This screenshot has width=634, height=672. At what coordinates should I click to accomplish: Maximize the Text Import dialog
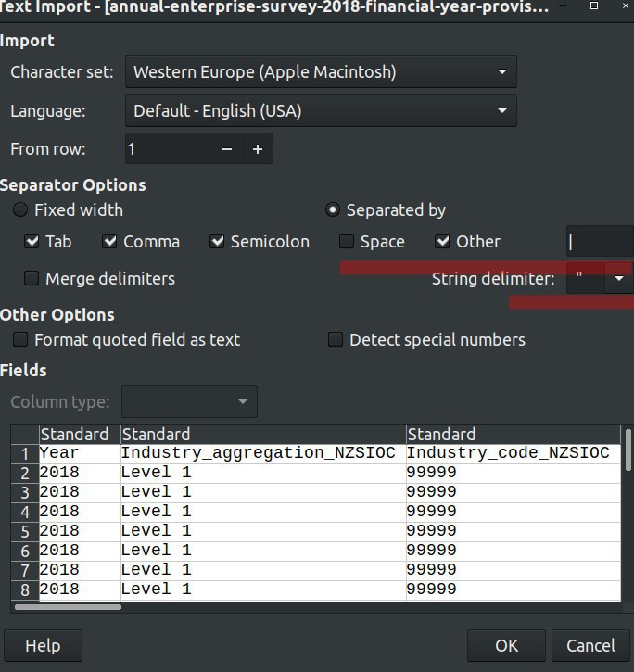[594, 6]
